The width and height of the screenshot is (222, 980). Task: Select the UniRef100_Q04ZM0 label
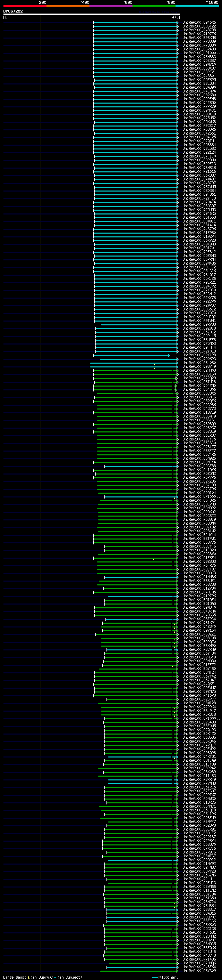[199, 386]
